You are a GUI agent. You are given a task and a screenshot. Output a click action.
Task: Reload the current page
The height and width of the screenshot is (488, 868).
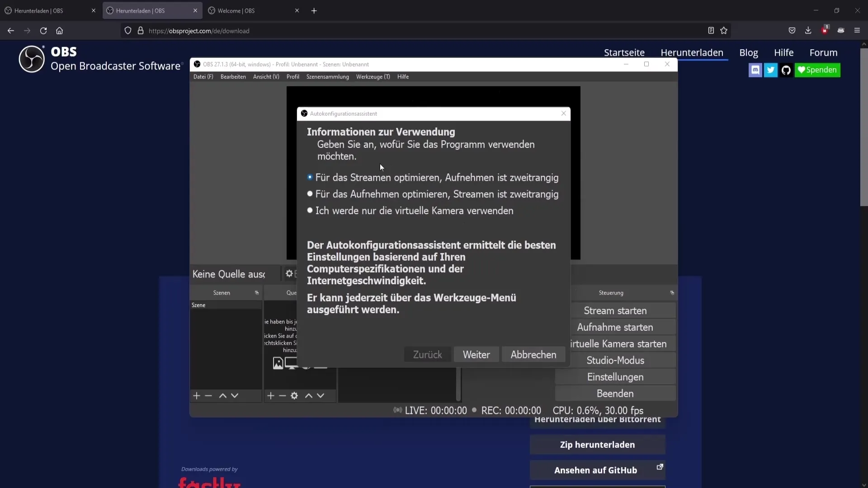point(43,31)
